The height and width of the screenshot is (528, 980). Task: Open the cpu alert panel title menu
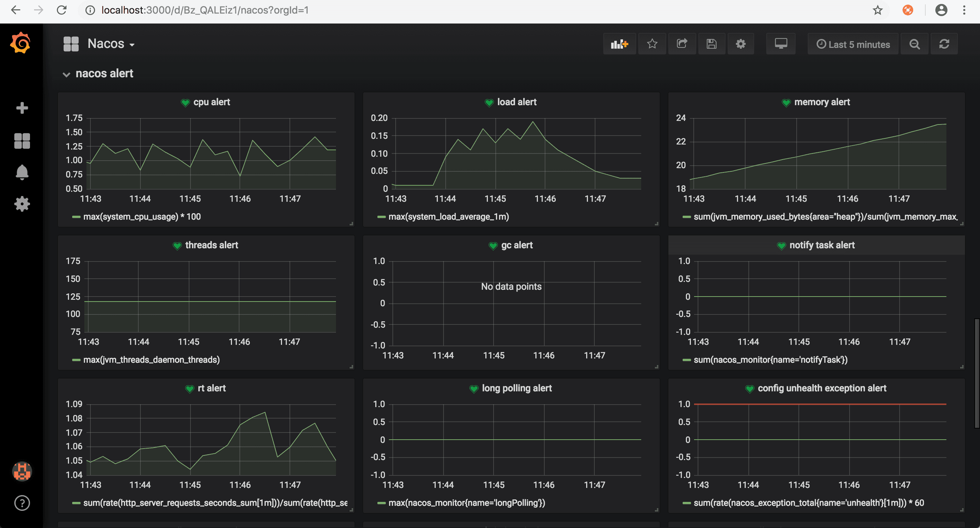click(x=212, y=102)
